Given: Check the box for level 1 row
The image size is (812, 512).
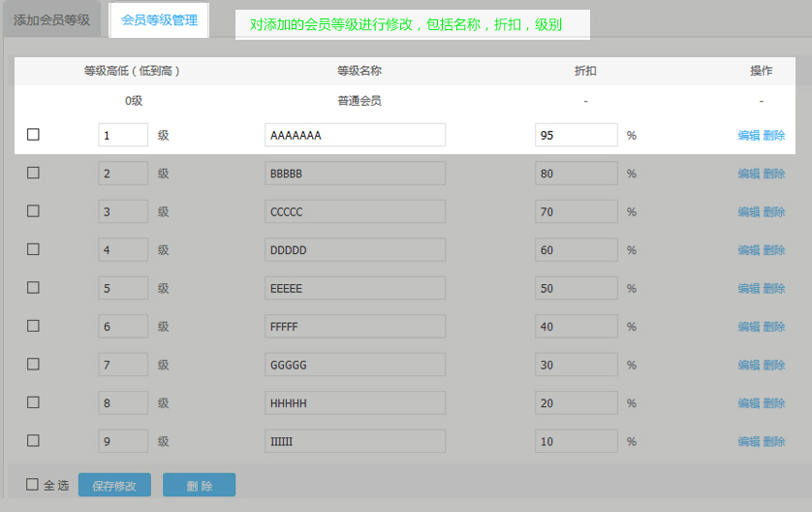Looking at the screenshot, I should pos(33,135).
